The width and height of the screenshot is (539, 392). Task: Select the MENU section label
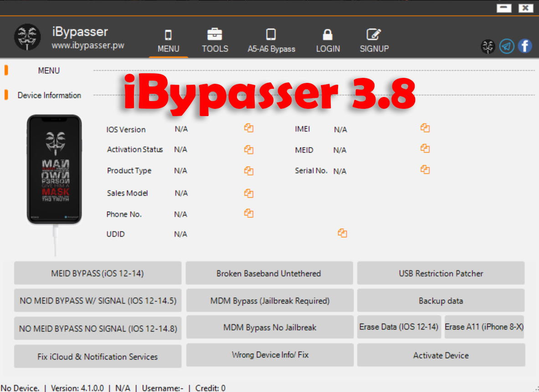pyautogui.click(x=49, y=71)
